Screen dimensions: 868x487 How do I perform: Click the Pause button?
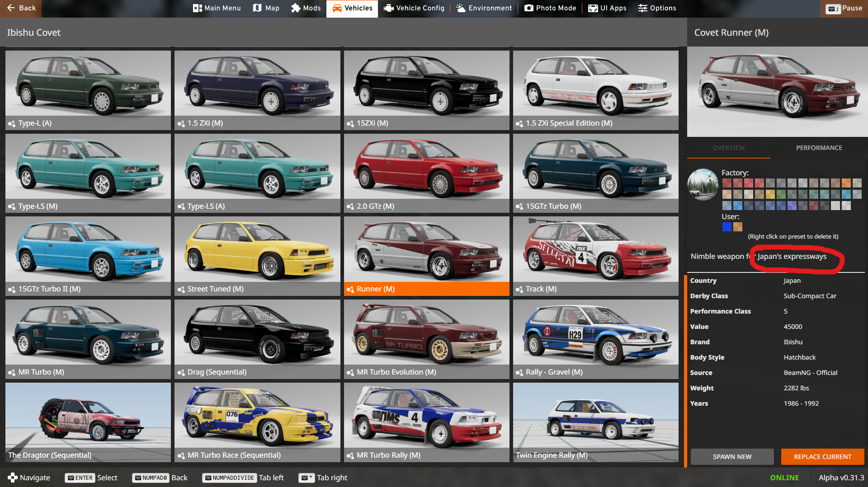(x=844, y=8)
